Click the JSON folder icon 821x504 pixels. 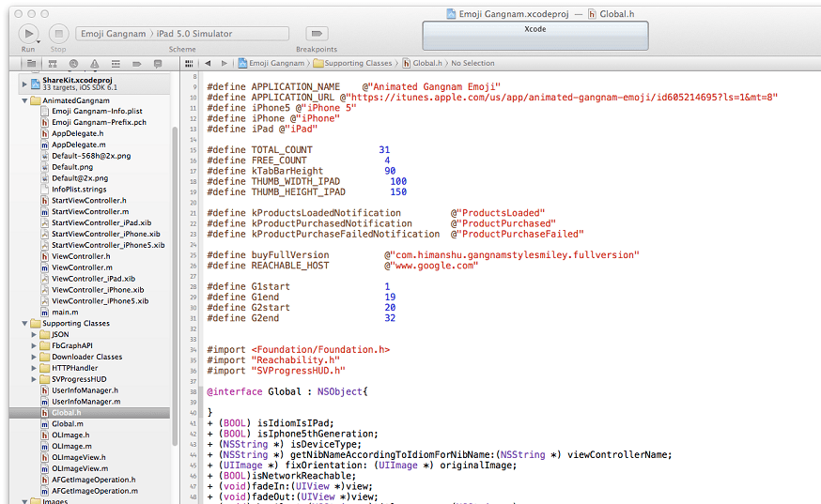[x=44, y=334]
